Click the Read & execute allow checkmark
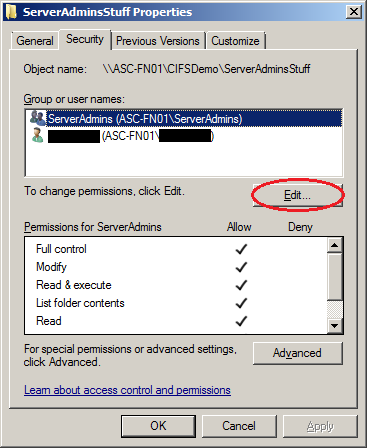The height and width of the screenshot is (448, 367). 241,285
